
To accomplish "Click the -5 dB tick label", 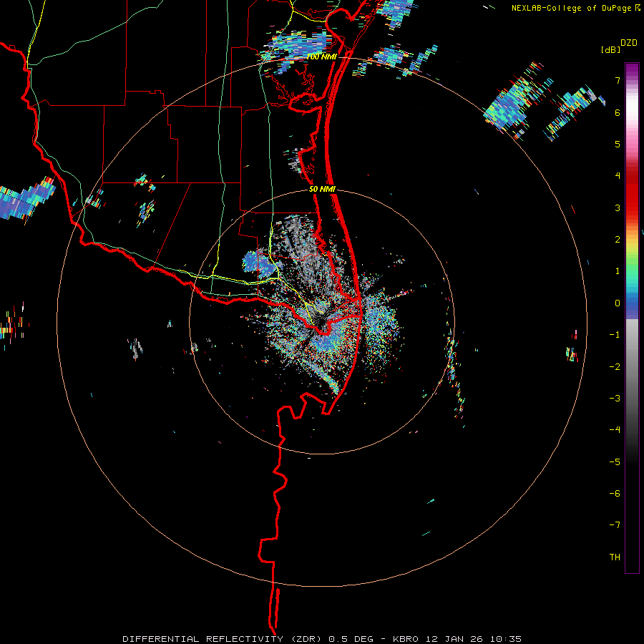I will point(615,462).
